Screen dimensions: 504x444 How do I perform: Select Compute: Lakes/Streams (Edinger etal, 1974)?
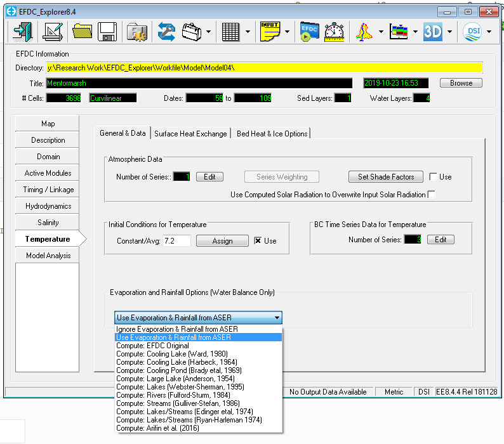coord(198,412)
